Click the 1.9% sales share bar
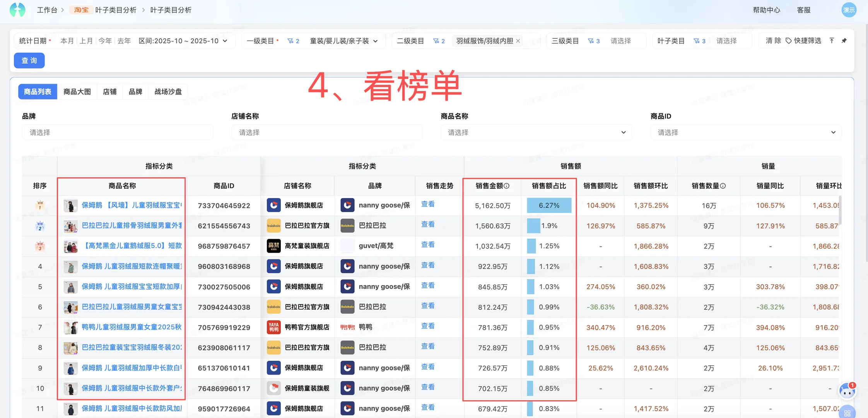This screenshot has height=418, width=868. tap(533, 226)
